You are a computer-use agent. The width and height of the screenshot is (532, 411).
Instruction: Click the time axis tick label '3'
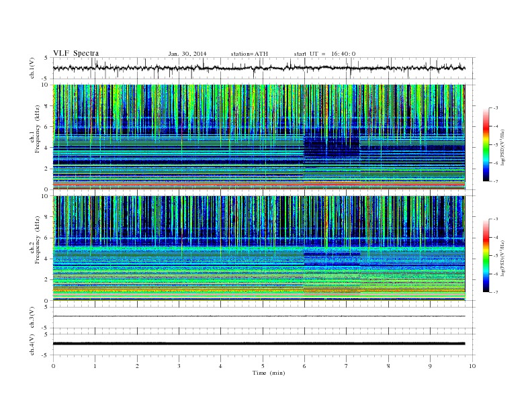point(179,366)
